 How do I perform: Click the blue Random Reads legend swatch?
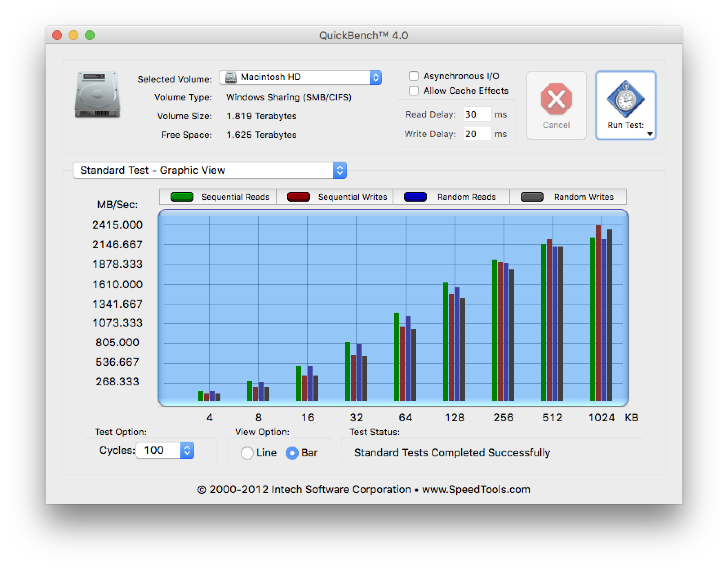(415, 197)
